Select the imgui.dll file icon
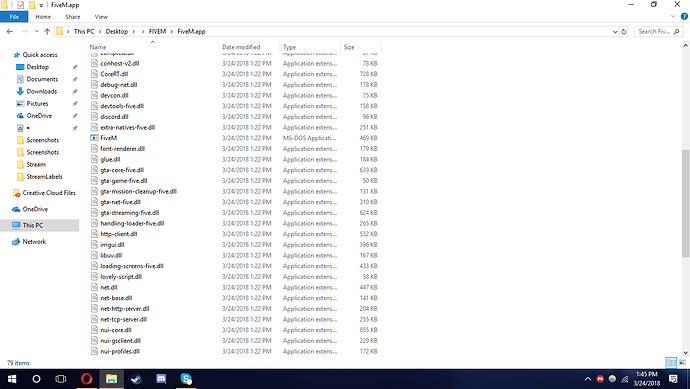Viewport: 690px width, 389px height. pyautogui.click(x=94, y=245)
